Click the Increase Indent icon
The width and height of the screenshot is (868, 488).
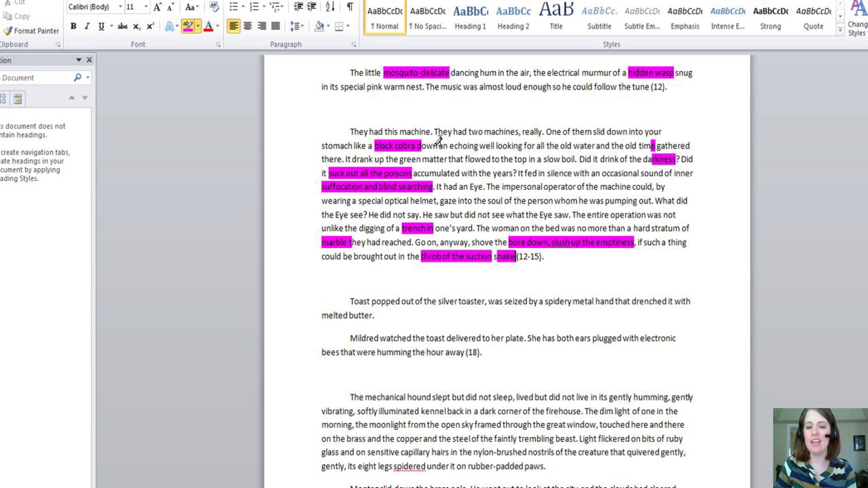(312, 7)
